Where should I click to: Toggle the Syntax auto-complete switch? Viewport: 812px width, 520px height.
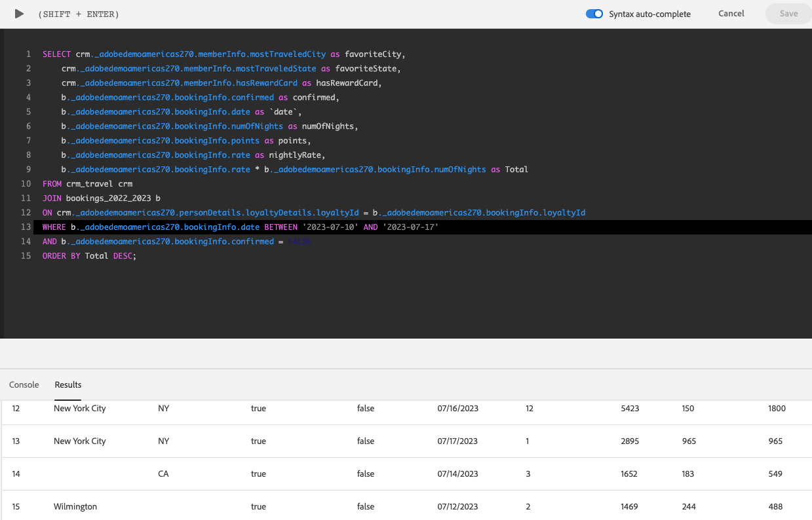[x=594, y=14]
